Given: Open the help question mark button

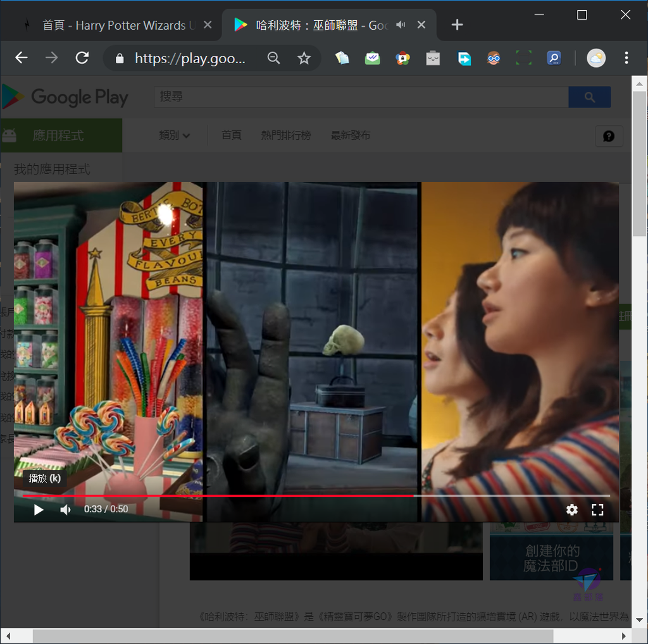Looking at the screenshot, I should click(x=609, y=136).
